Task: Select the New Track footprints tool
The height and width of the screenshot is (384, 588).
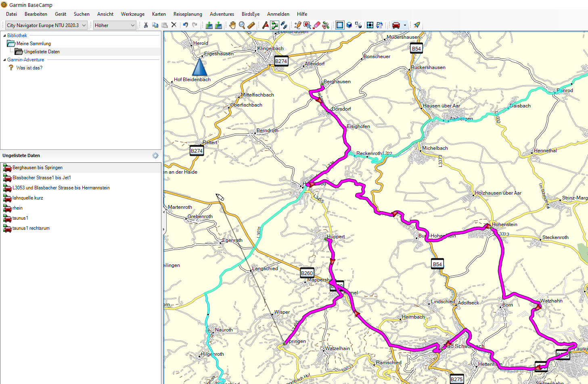Action: 284,25
